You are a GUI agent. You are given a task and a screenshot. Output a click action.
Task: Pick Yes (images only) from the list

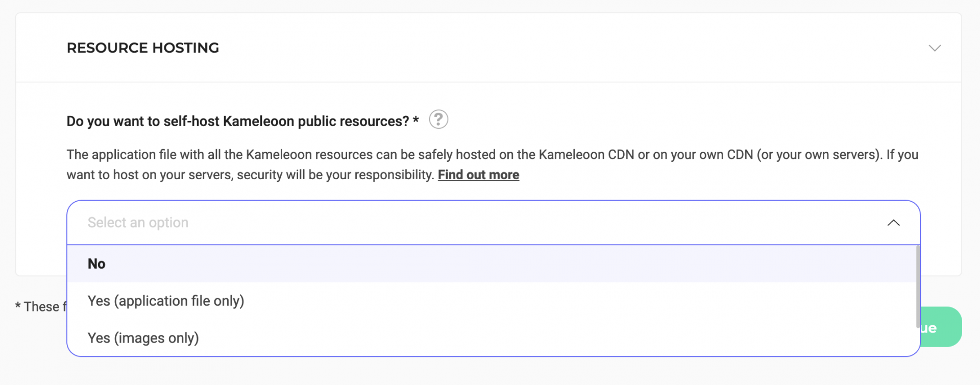point(143,338)
